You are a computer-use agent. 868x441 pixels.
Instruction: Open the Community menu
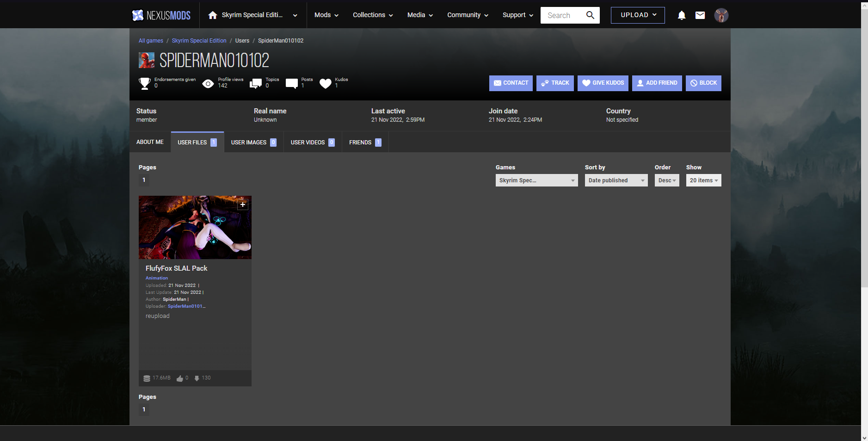point(468,15)
